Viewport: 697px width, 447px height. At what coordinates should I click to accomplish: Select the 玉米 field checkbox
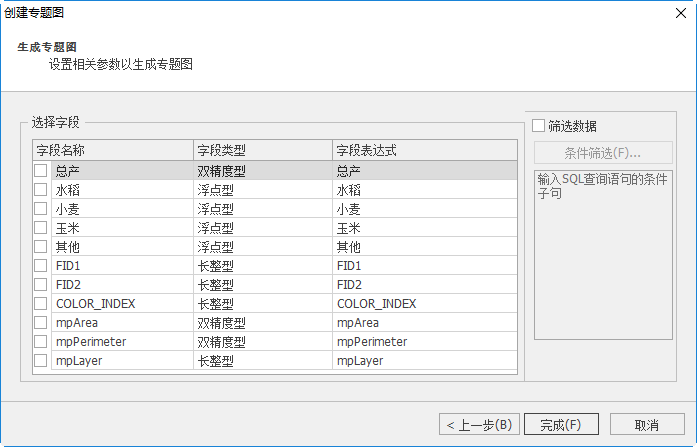tap(41, 228)
